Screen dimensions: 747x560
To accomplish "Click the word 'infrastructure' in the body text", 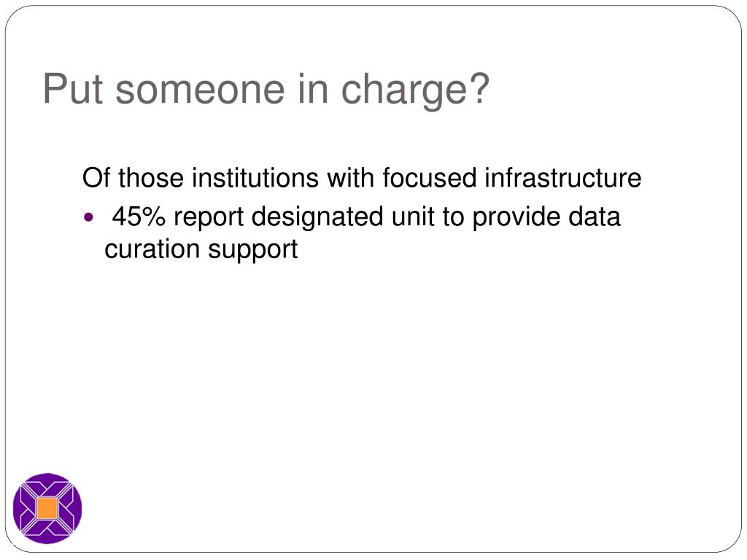I will [562, 178].
